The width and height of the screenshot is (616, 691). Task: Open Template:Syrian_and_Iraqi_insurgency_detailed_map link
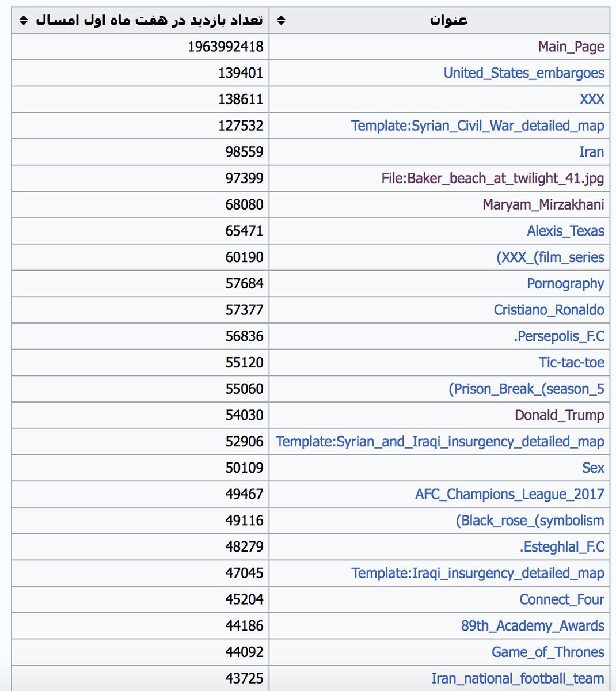(x=440, y=442)
